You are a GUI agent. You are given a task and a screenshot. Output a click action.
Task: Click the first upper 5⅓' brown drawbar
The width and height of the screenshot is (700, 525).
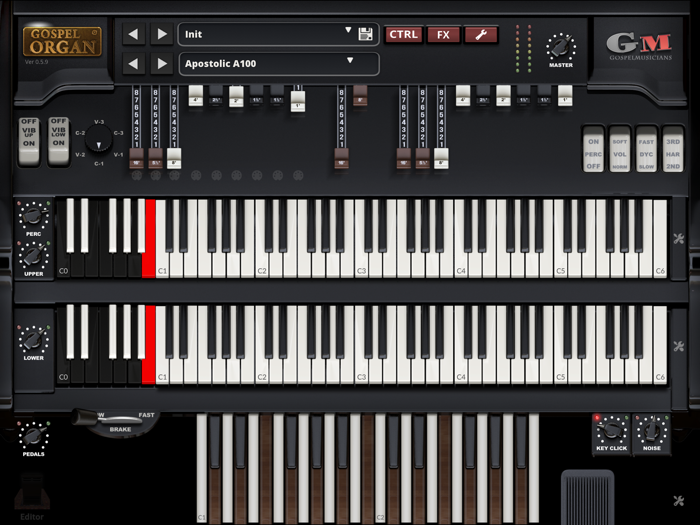pos(155,158)
